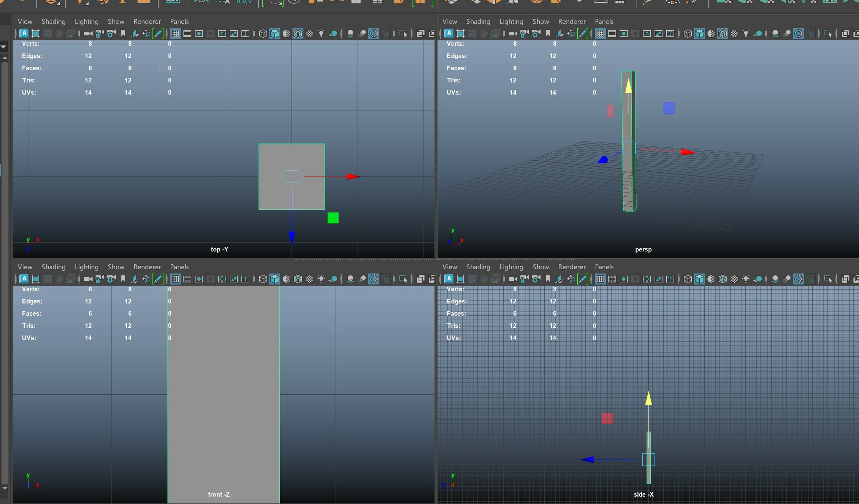Open the Panels menu in side panel

[x=604, y=267]
